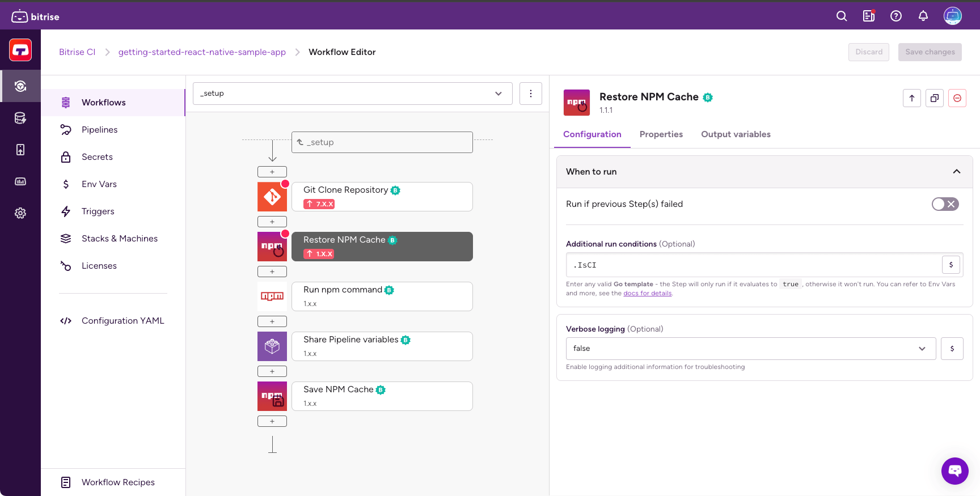Click the help question mark icon
Viewport: 980px width, 496px height.
click(x=896, y=16)
